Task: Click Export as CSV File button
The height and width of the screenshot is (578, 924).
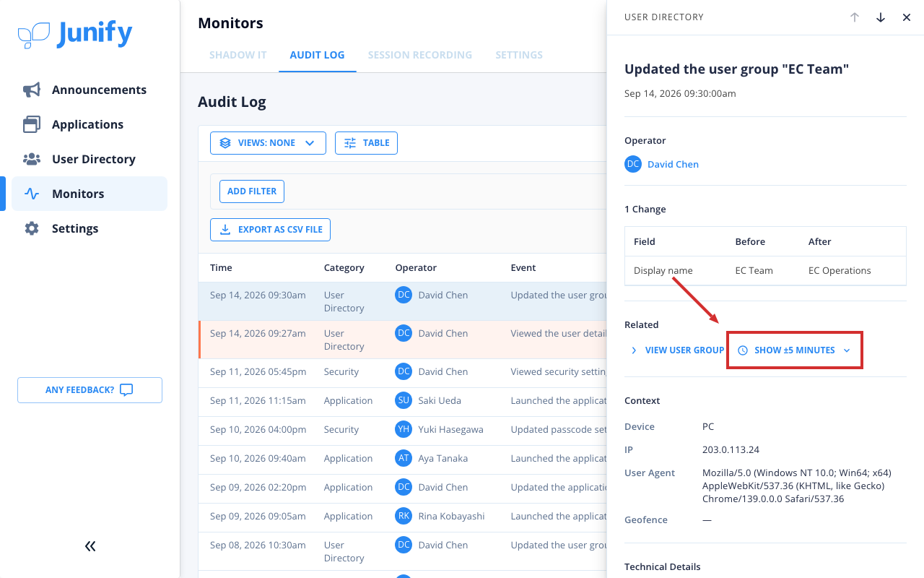Action: coord(271,230)
